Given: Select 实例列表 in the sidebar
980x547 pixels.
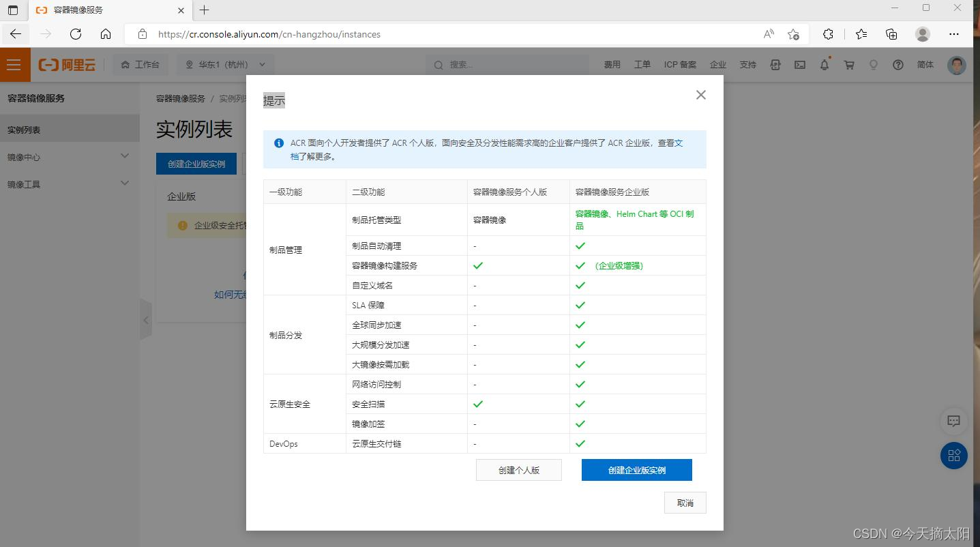Looking at the screenshot, I should click(68, 130).
